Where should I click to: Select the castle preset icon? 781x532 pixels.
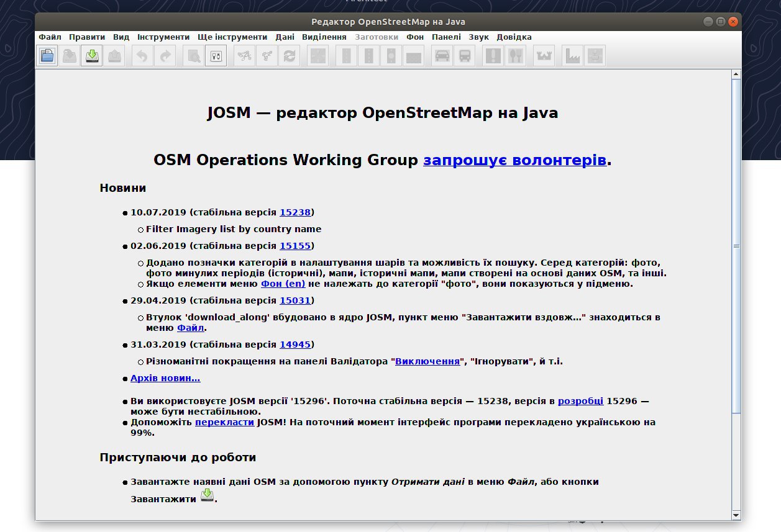click(544, 56)
